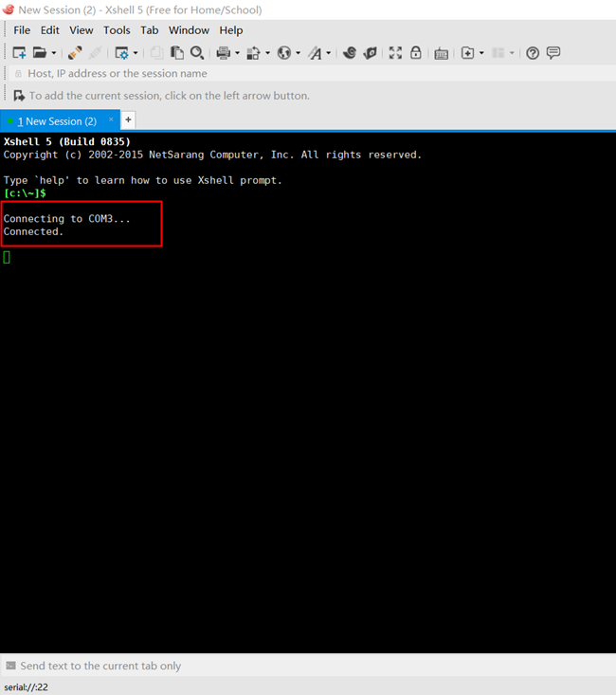The width and height of the screenshot is (616, 695).
Task: Toggle full screen mode icon
Action: click(395, 53)
